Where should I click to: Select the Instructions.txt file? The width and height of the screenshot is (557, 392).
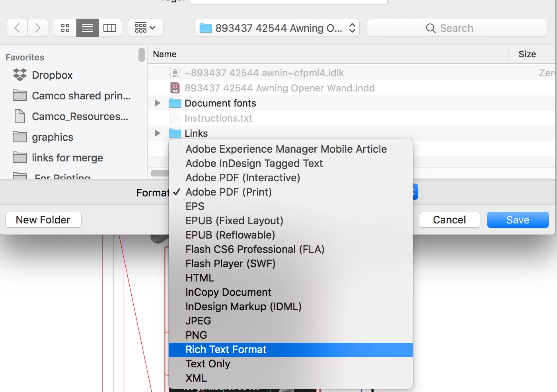point(352,118)
